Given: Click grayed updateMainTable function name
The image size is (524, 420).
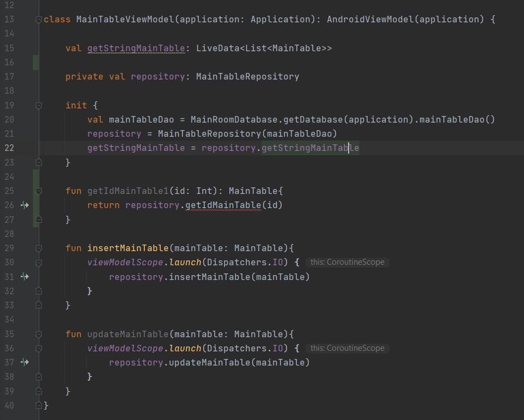Looking at the screenshot, I should (128, 334).
